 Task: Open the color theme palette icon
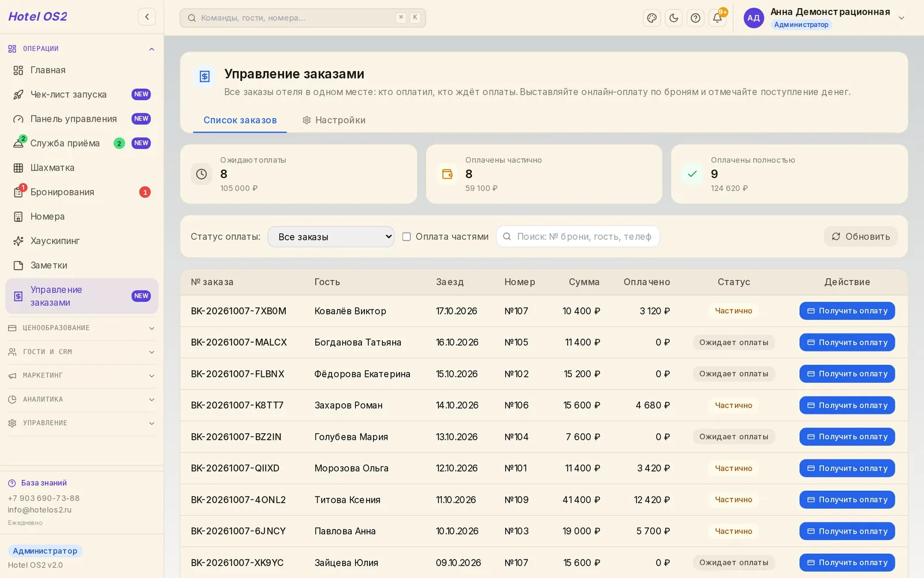point(651,18)
